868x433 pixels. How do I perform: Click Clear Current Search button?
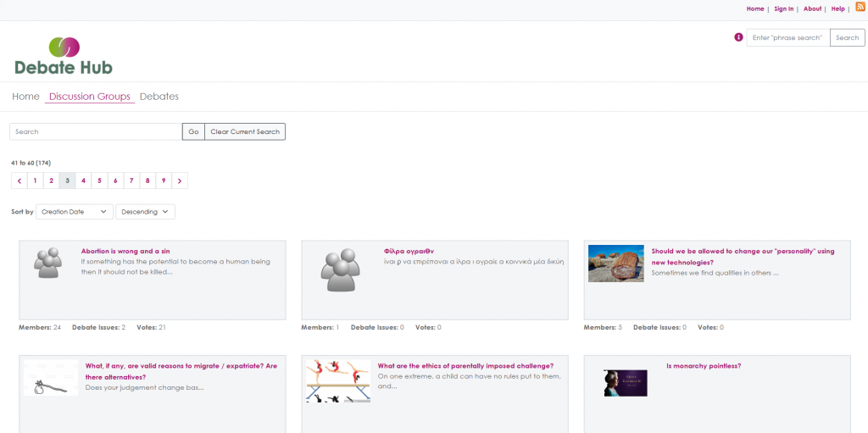245,131
